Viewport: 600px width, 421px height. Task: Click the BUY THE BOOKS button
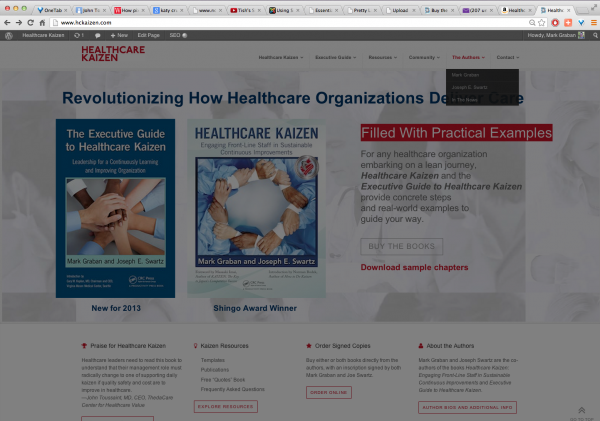[x=401, y=246]
